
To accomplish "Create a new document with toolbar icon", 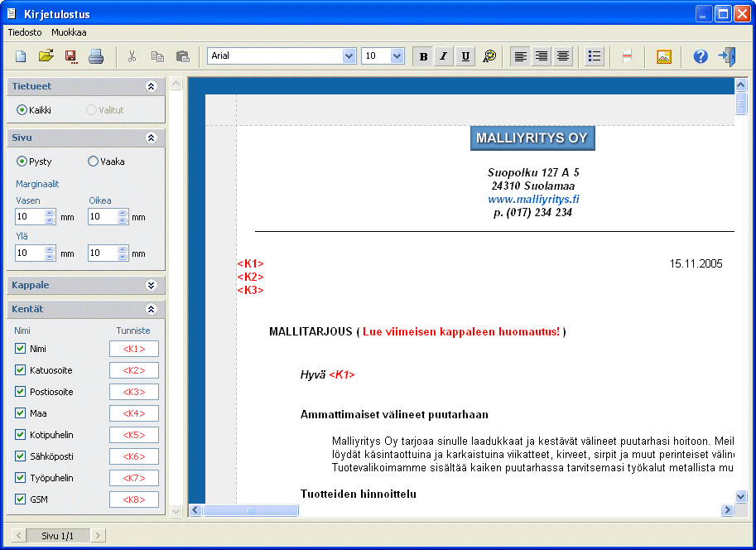I will 22,56.
